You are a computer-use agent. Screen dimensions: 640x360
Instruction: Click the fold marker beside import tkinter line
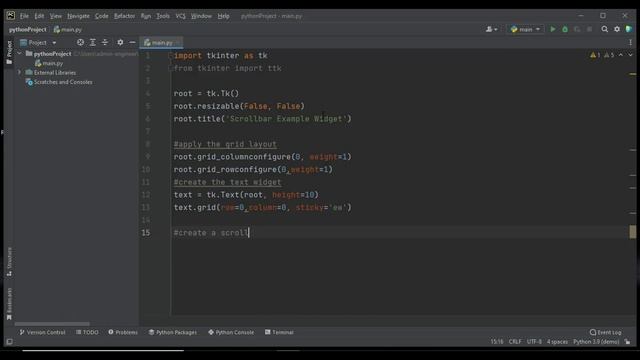tap(171, 56)
